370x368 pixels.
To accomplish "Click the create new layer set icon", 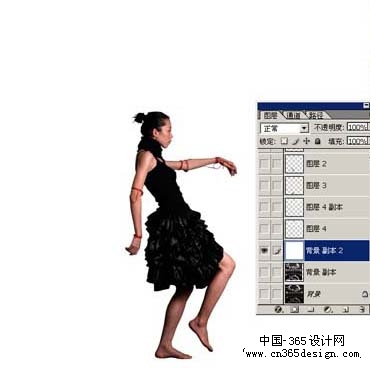I will 311,310.
